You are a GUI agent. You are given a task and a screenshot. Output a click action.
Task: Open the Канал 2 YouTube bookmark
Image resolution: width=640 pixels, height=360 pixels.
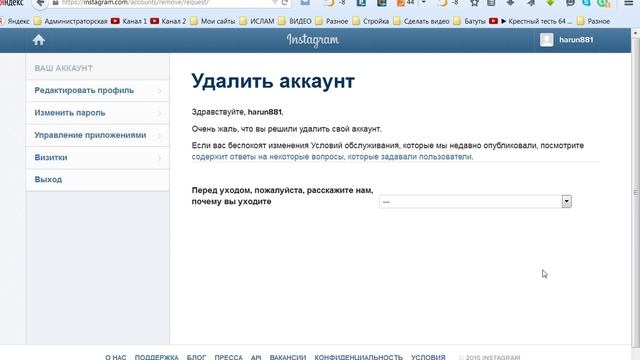pyautogui.click(x=168, y=21)
